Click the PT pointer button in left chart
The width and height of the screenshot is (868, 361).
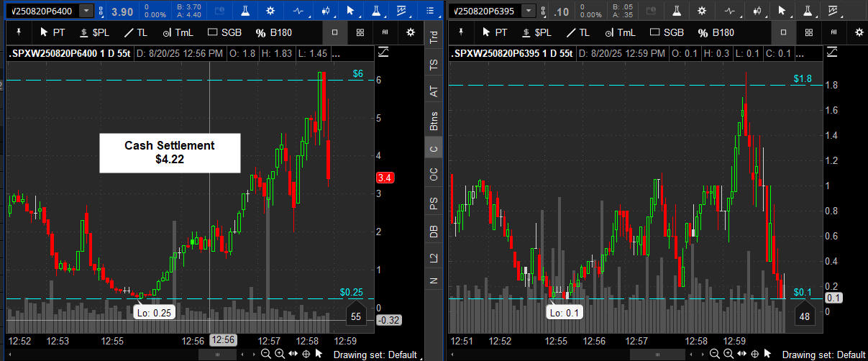(52, 32)
